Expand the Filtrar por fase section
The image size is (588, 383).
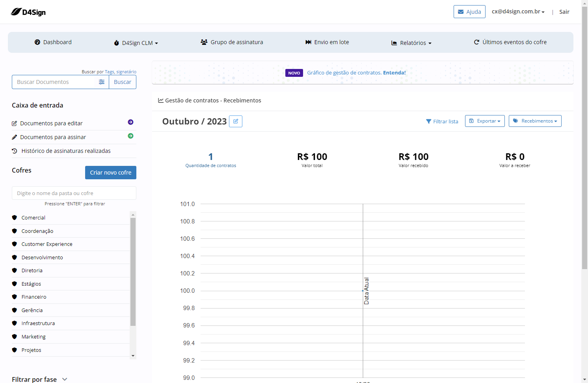[x=39, y=379]
